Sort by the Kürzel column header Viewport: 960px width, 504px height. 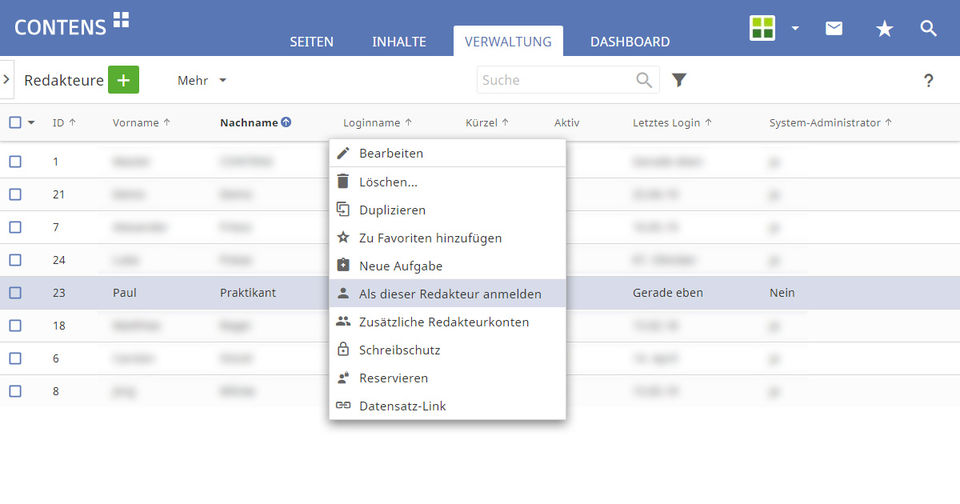[x=487, y=122]
